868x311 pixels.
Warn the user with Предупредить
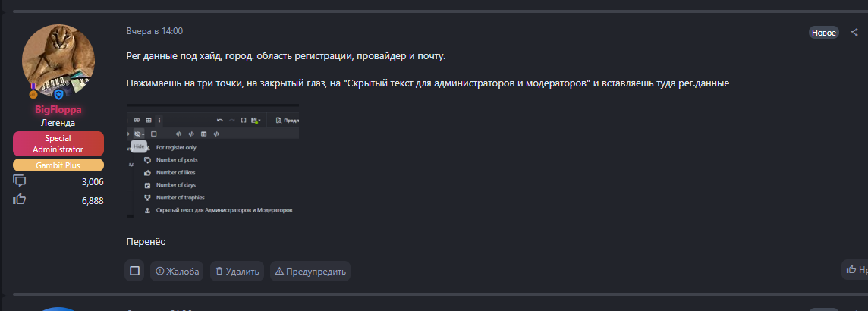click(x=310, y=271)
